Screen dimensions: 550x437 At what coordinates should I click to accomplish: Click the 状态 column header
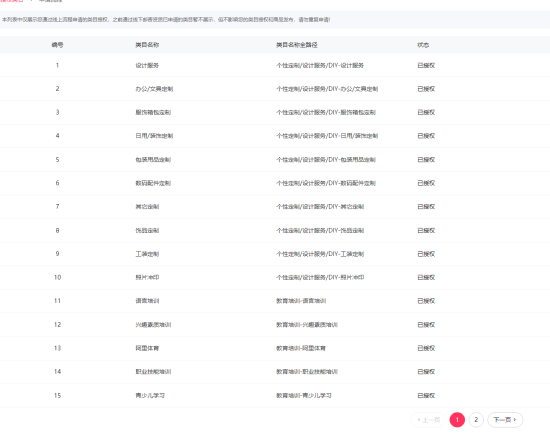(x=423, y=45)
